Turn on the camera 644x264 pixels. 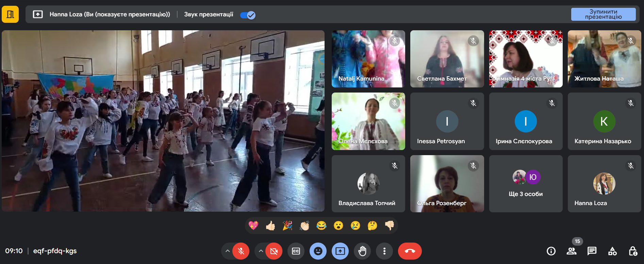click(x=274, y=251)
